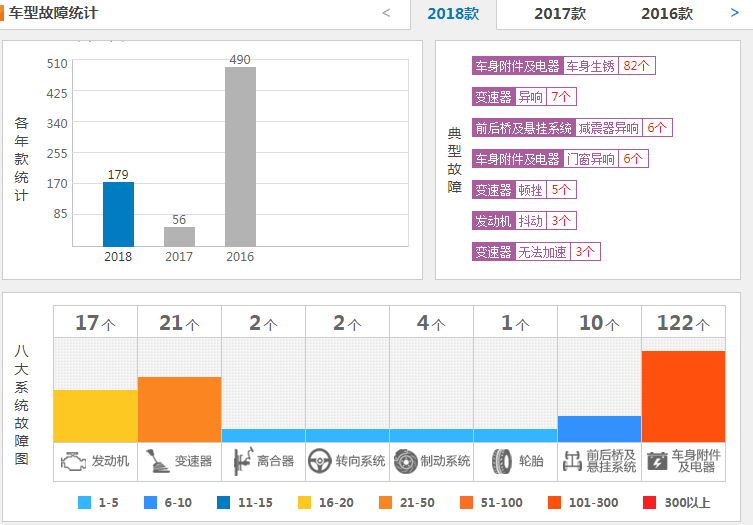This screenshot has height=525, width=753.
Task: Click the 八大系统故障图 vertical label
Action: (21, 404)
